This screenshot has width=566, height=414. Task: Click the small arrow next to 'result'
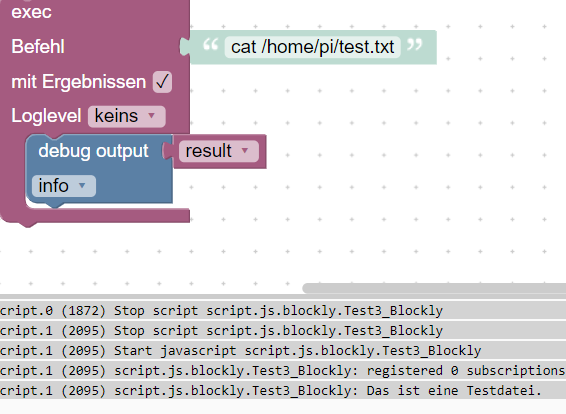coord(245,150)
